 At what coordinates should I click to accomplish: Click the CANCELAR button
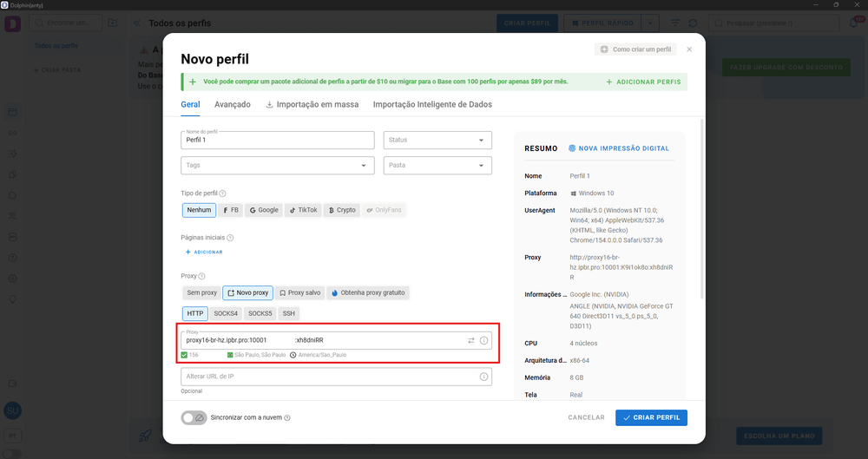tap(586, 418)
